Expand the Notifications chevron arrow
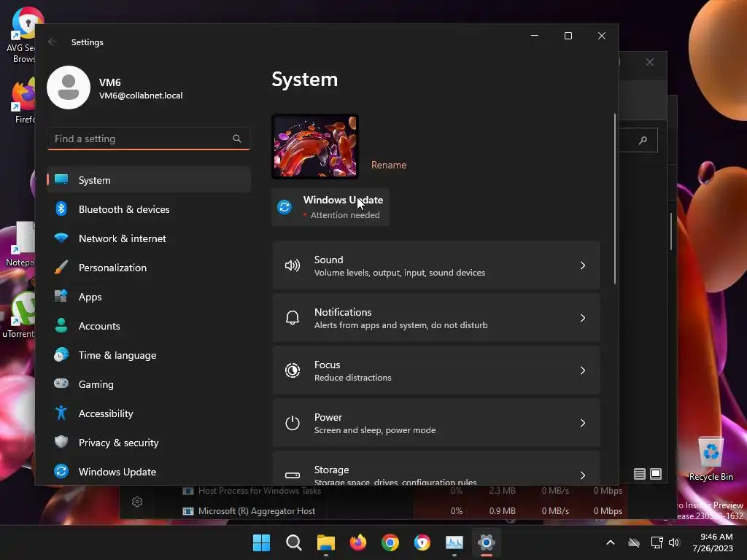747x560 pixels. point(583,318)
